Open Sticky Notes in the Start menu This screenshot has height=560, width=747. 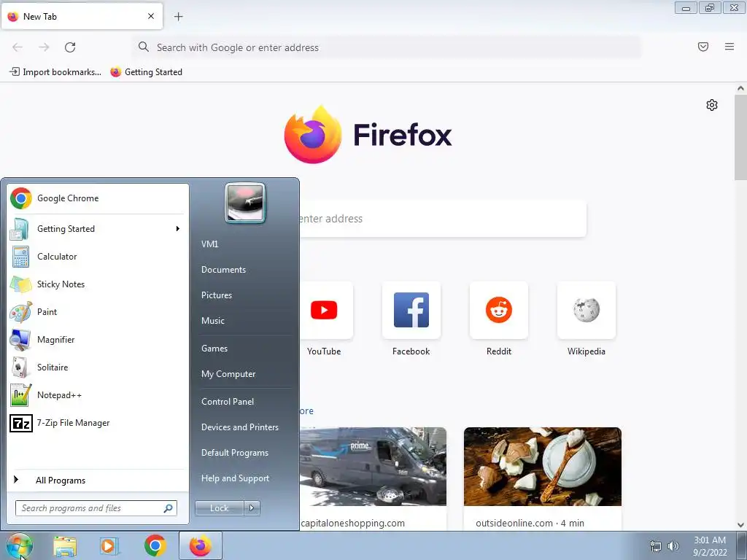pos(98,284)
